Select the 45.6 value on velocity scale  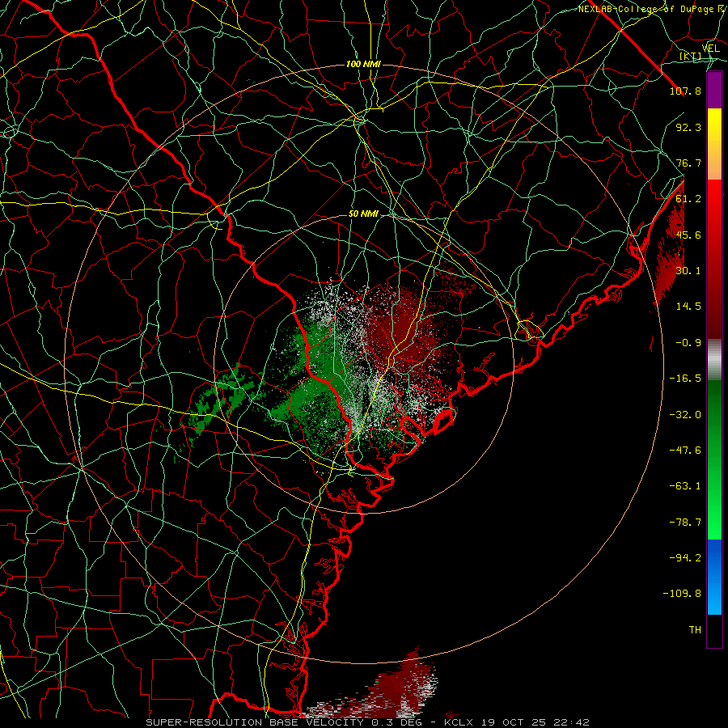688,235
